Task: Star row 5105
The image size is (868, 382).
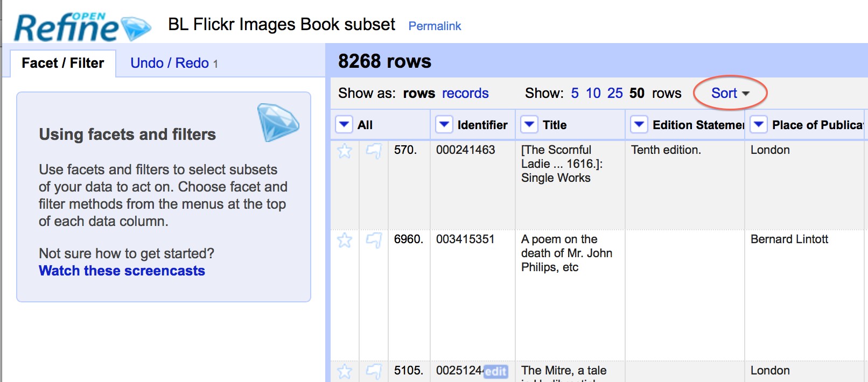Action: click(x=345, y=371)
